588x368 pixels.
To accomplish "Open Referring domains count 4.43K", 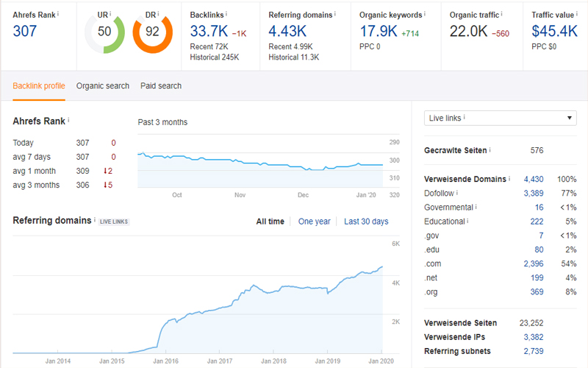I will pyautogui.click(x=287, y=31).
